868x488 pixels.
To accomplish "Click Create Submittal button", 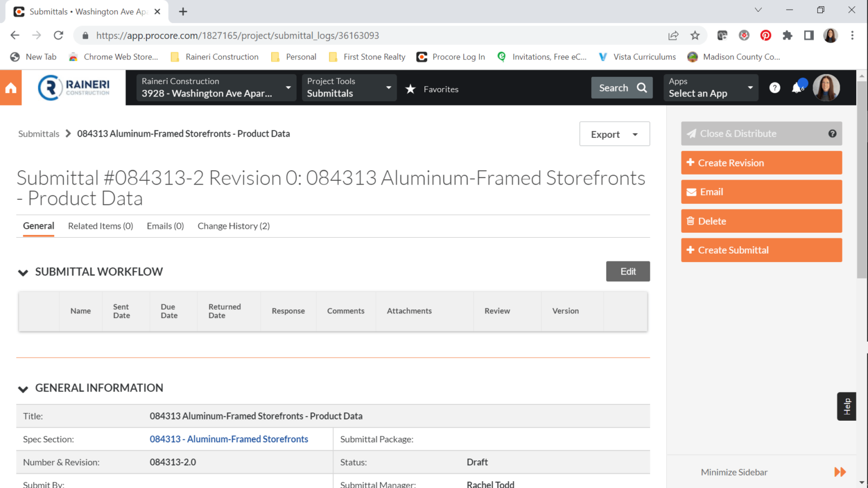I will click(762, 250).
